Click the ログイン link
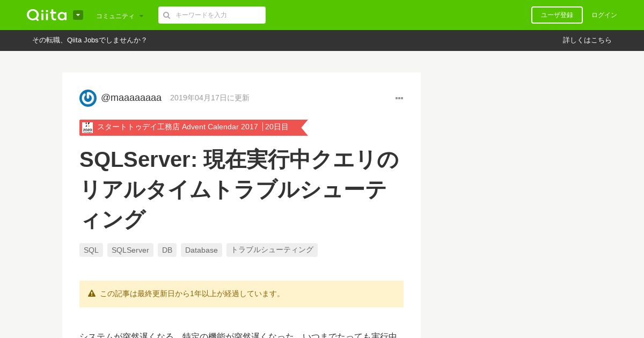This screenshot has height=338, width=644. (x=604, y=15)
